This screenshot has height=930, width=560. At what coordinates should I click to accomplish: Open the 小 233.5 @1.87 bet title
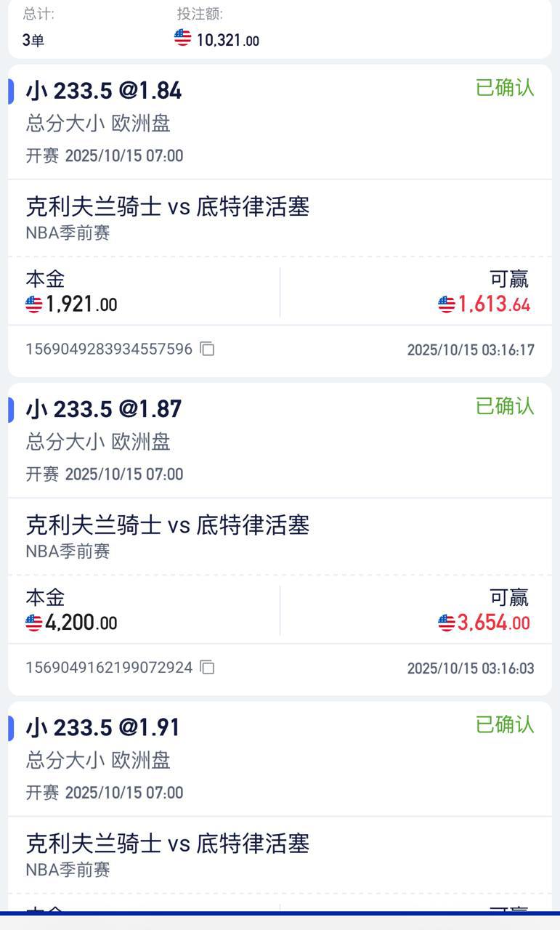point(104,409)
